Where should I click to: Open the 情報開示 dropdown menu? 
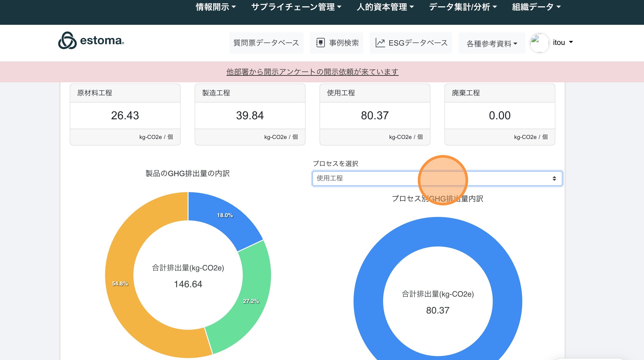click(x=215, y=7)
